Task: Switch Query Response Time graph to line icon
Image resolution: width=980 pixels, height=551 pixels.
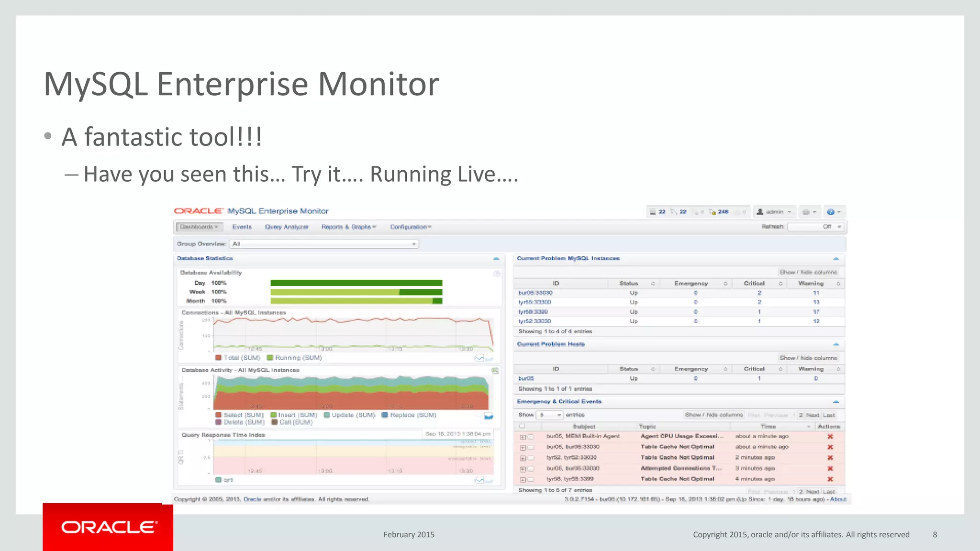Action: click(479, 480)
